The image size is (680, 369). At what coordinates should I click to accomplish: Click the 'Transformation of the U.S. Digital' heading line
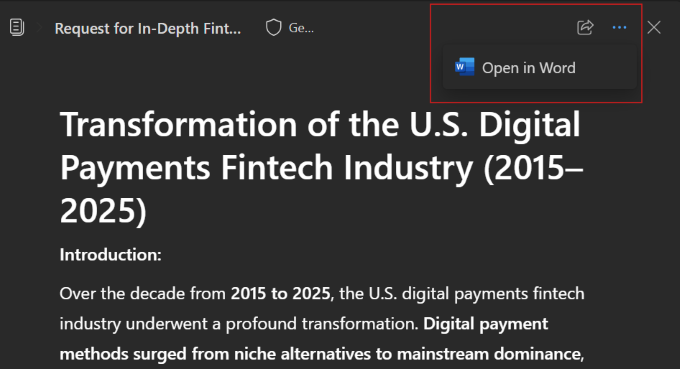click(x=320, y=124)
